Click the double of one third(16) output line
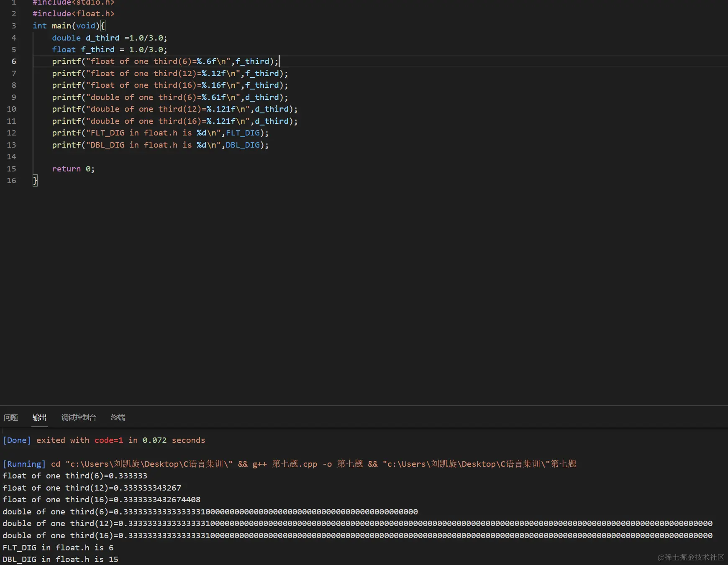Image resolution: width=728 pixels, height=565 pixels. point(357,536)
